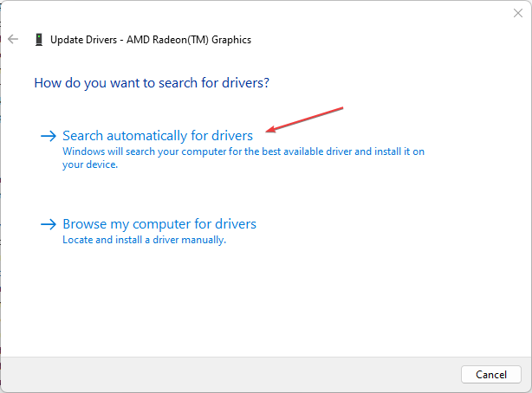This screenshot has width=532, height=393.
Task: Click the 'Windows will search your computer' description
Action: [x=243, y=158]
